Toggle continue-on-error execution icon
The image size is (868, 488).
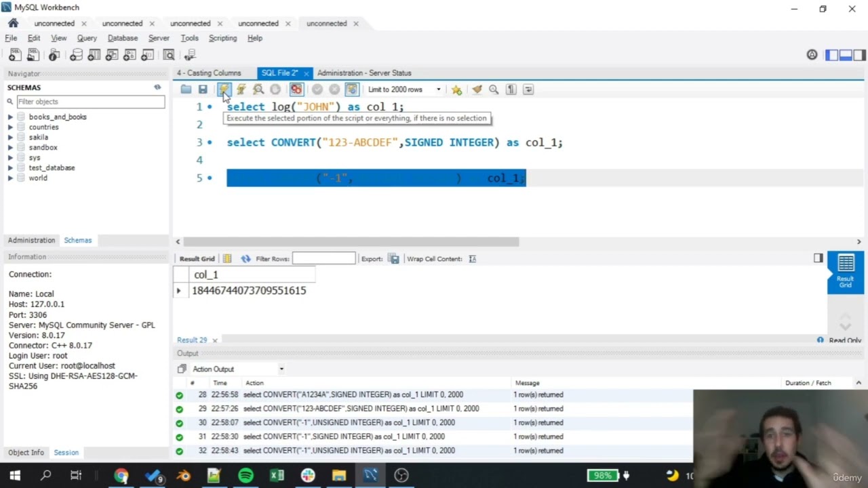296,89
